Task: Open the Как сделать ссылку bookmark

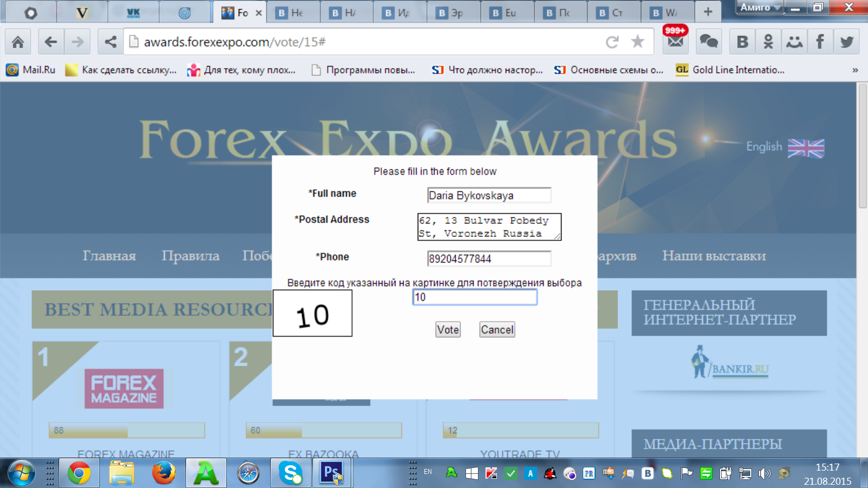Action: (x=120, y=70)
